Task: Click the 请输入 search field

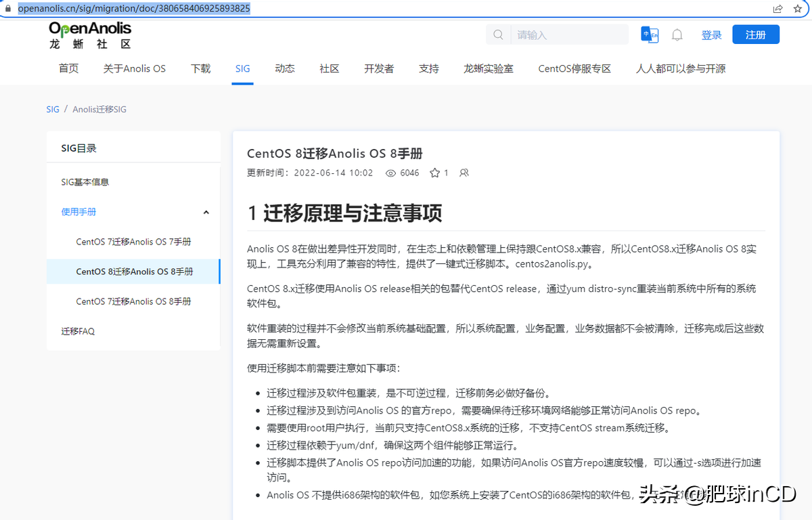Action: click(570, 35)
